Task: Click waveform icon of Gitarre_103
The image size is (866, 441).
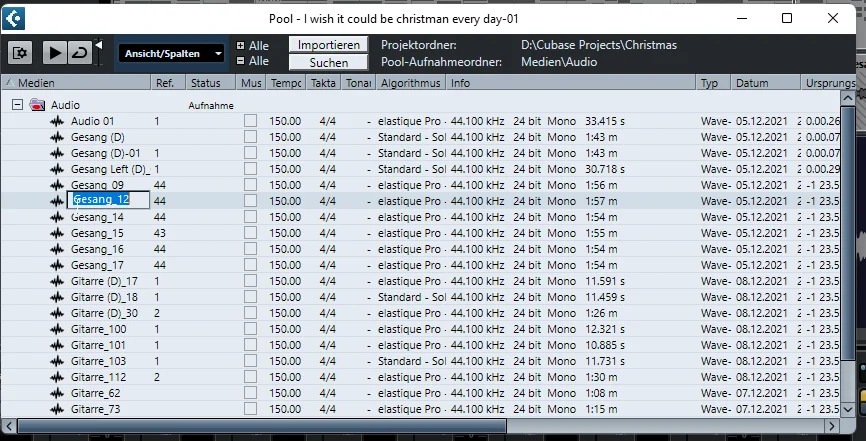Action: pyautogui.click(x=57, y=361)
